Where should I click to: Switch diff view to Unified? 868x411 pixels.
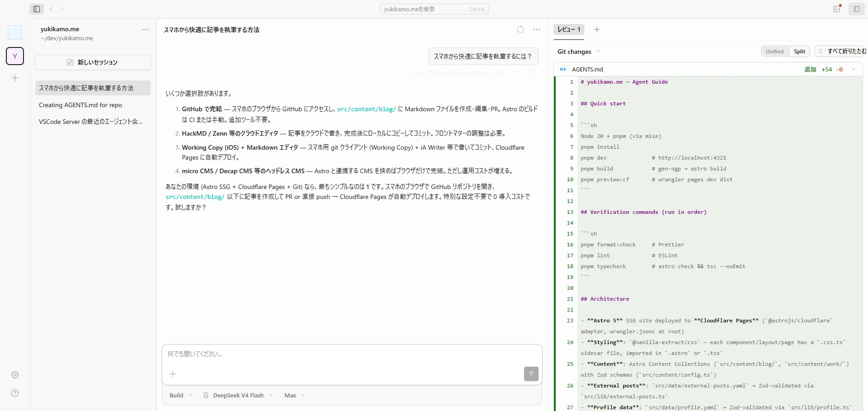774,52
